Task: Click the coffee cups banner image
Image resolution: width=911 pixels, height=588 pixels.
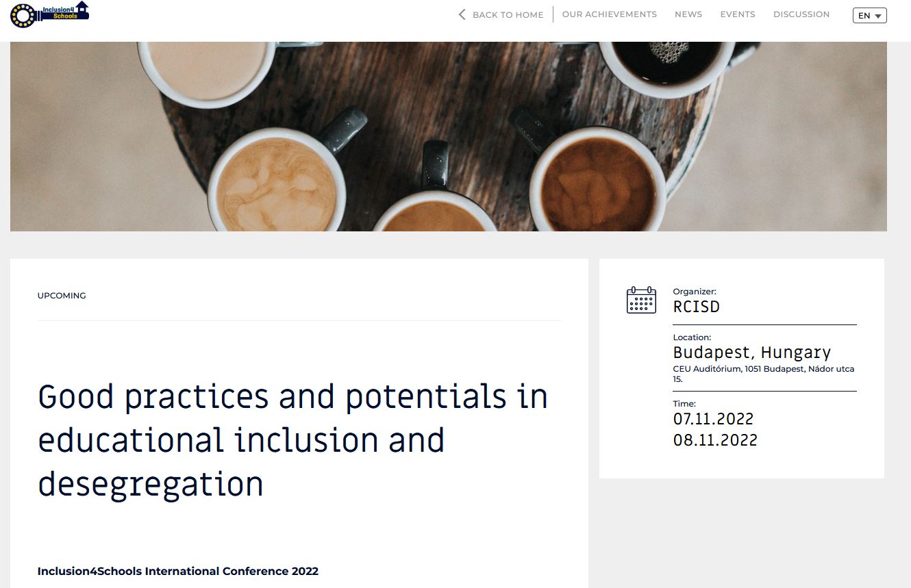Action: click(x=449, y=136)
